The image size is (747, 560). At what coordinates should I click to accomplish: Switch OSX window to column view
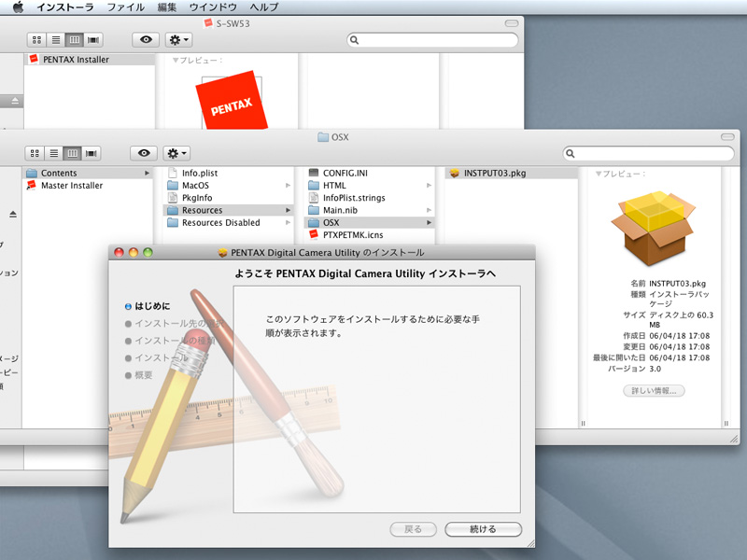point(73,153)
